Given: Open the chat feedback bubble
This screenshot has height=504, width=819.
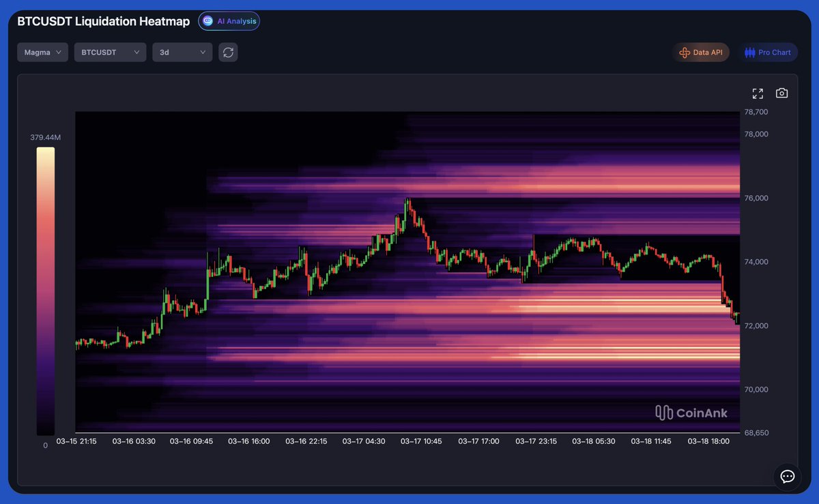Looking at the screenshot, I should pyautogui.click(x=787, y=477).
